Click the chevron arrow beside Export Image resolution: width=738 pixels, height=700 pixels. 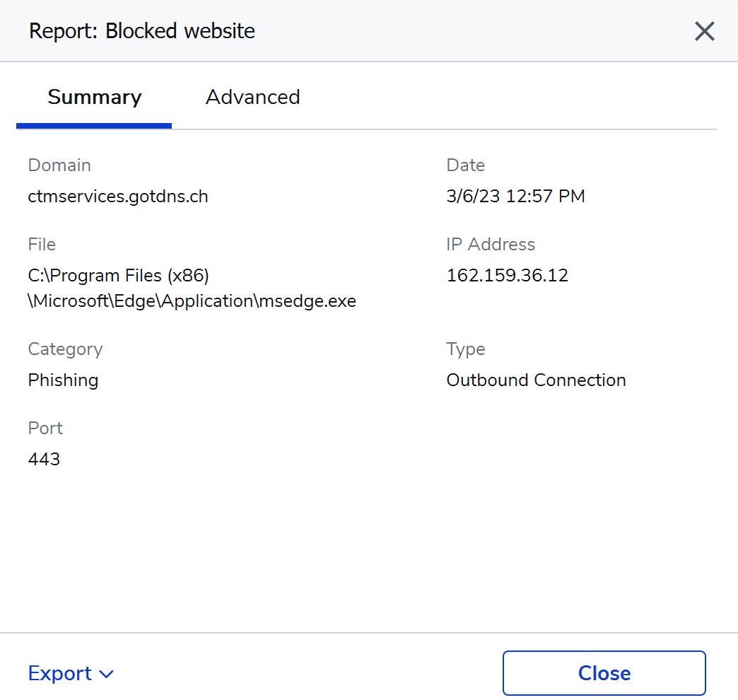click(107, 675)
